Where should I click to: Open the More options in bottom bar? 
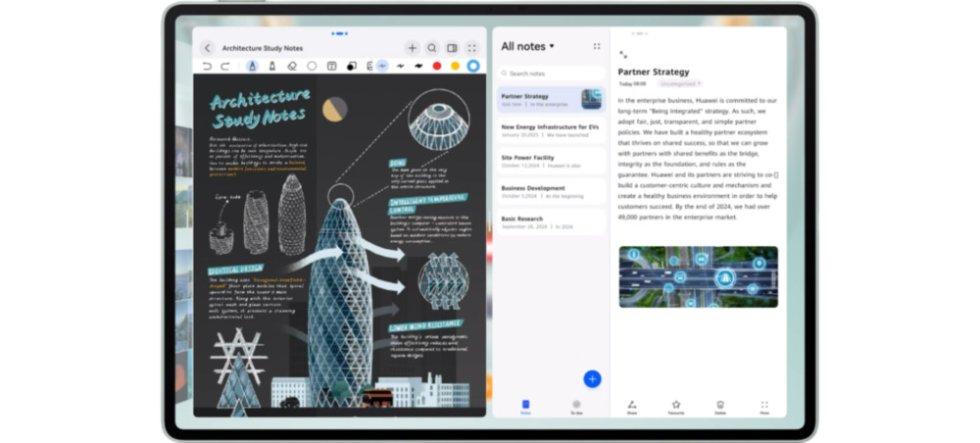764,405
